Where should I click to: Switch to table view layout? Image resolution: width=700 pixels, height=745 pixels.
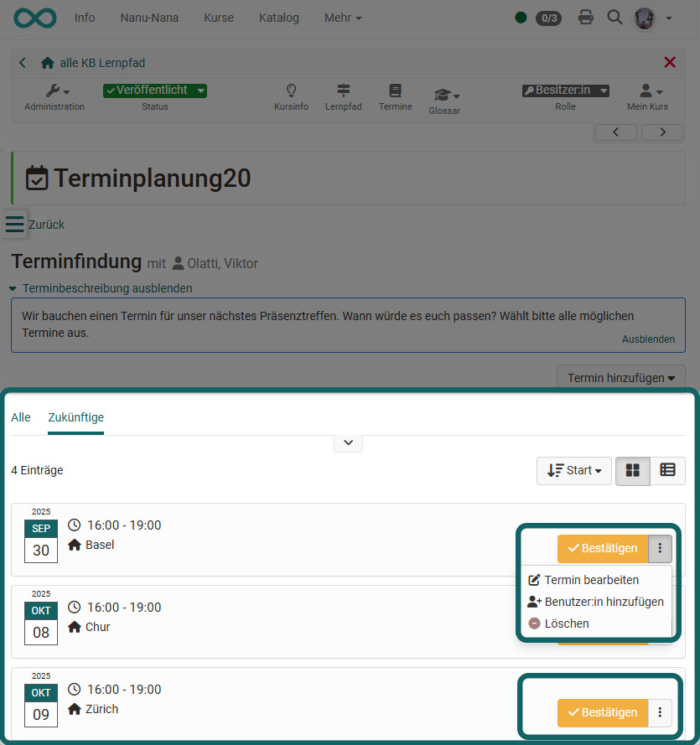pyautogui.click(x=668, y=470)
